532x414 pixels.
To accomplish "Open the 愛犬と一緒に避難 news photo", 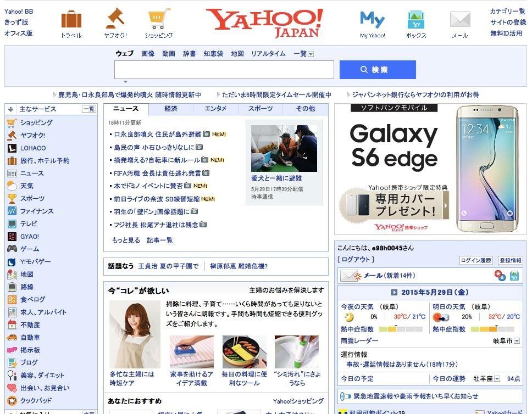I will [x=284, y=148].
